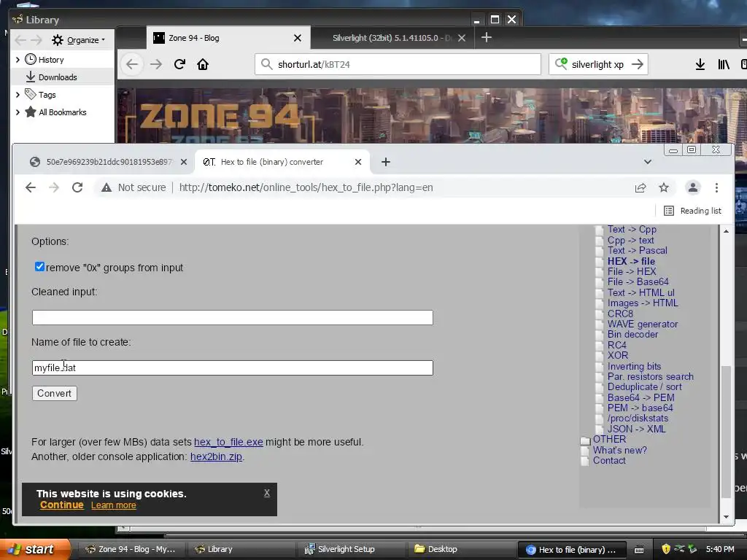Click the Convert button

tap(54, 393)
